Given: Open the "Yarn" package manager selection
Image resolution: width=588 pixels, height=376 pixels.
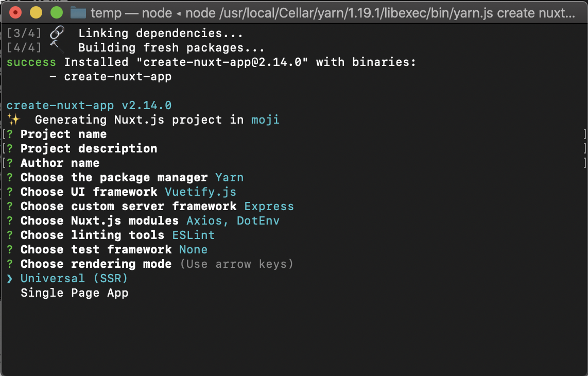Looking at the screenshot, I should [230, 177].
